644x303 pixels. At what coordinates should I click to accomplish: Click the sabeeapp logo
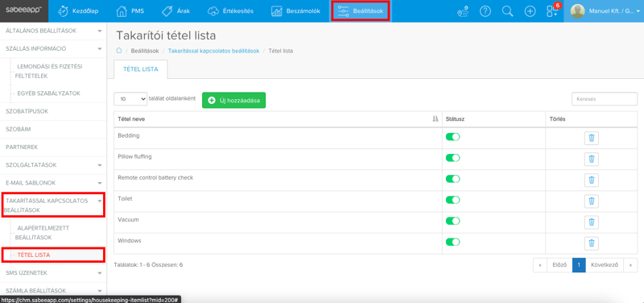click(x=23, y=10)
